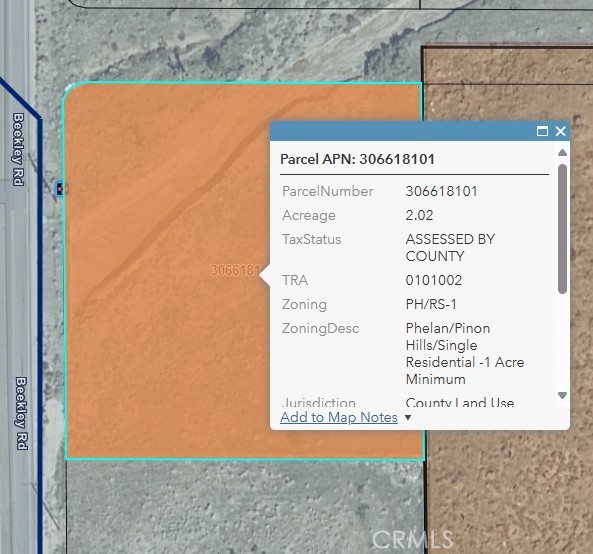Click the Acreage value 2.02

coord(419,215)
